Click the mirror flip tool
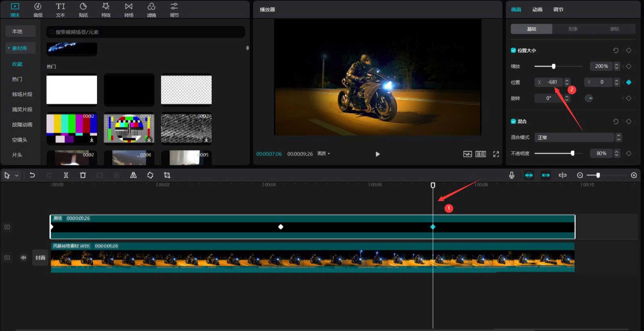This screenshot has width=644, height=331. (133, 175)
